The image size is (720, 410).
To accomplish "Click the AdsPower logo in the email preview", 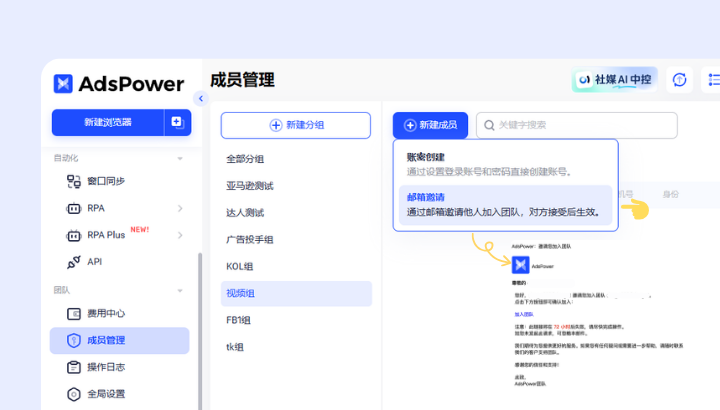I will click(x=520, y=265).
